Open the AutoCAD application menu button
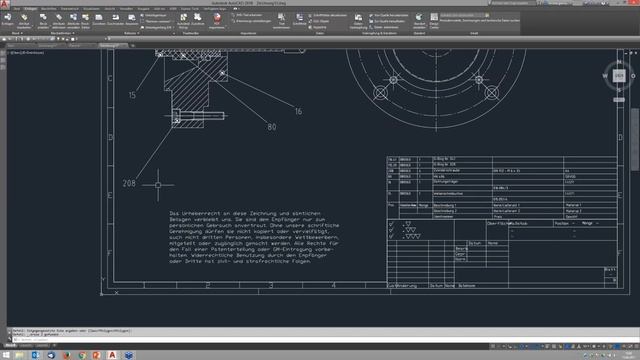 (x=4, y=4)
